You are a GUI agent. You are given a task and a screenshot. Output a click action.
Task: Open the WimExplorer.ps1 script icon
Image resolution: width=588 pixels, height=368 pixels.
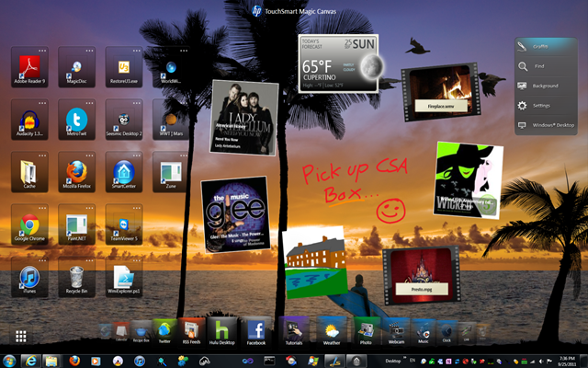click(124, 278)
